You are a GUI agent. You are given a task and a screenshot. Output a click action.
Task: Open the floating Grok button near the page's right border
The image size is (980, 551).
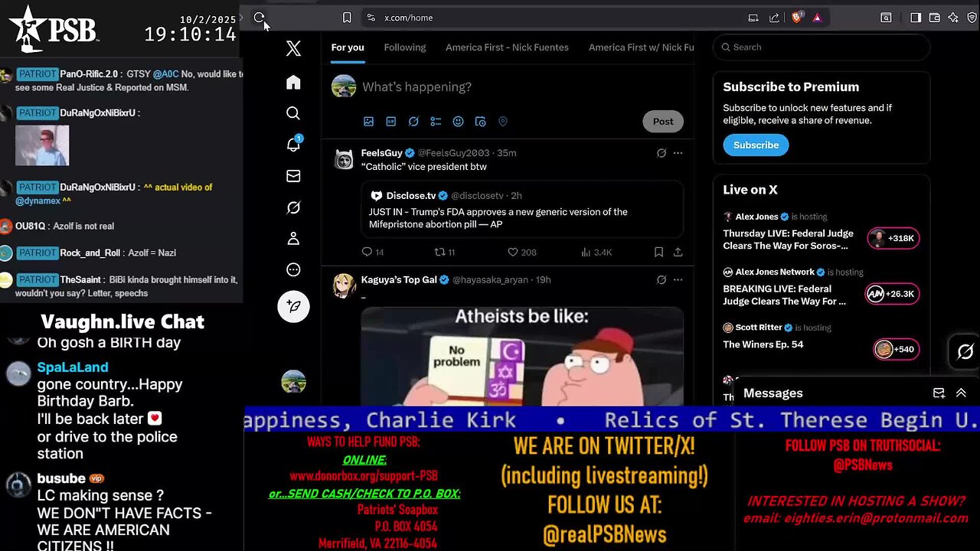pos(965,352)
